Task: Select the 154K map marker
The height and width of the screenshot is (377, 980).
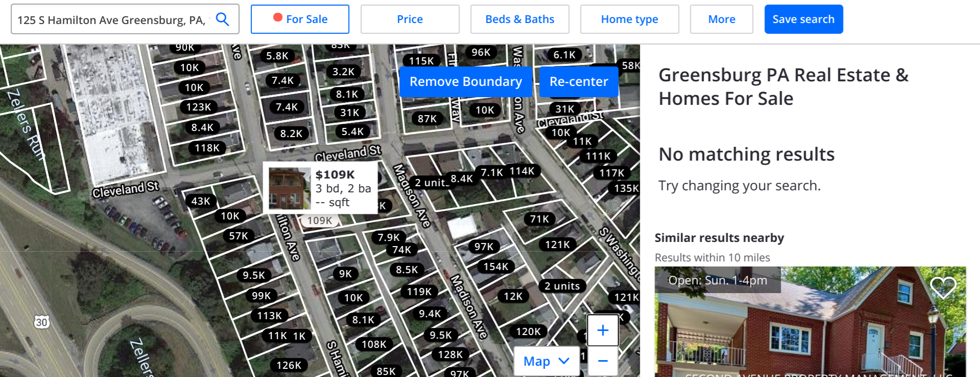Action: 496,267
